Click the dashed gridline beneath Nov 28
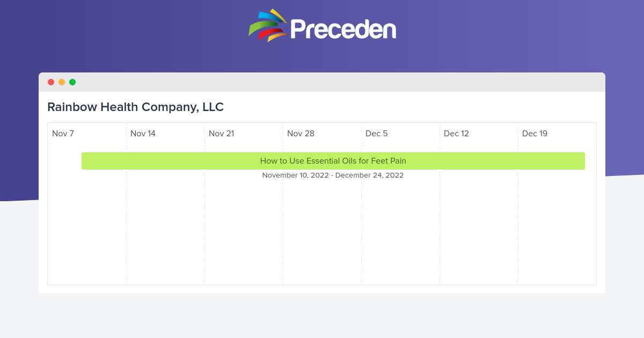Viewport: 644px width, 338px height. 283,231
